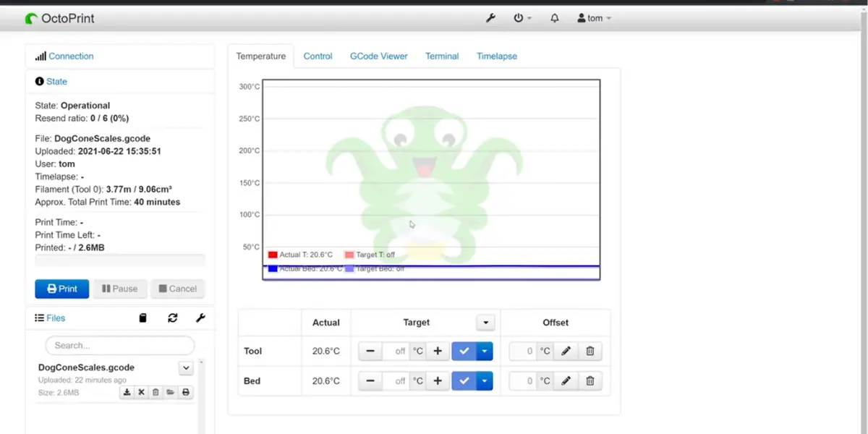Viewport: 868px width, 434px height.
Task: Edit Tool offset with pencil icon
Action: (566, 352)
